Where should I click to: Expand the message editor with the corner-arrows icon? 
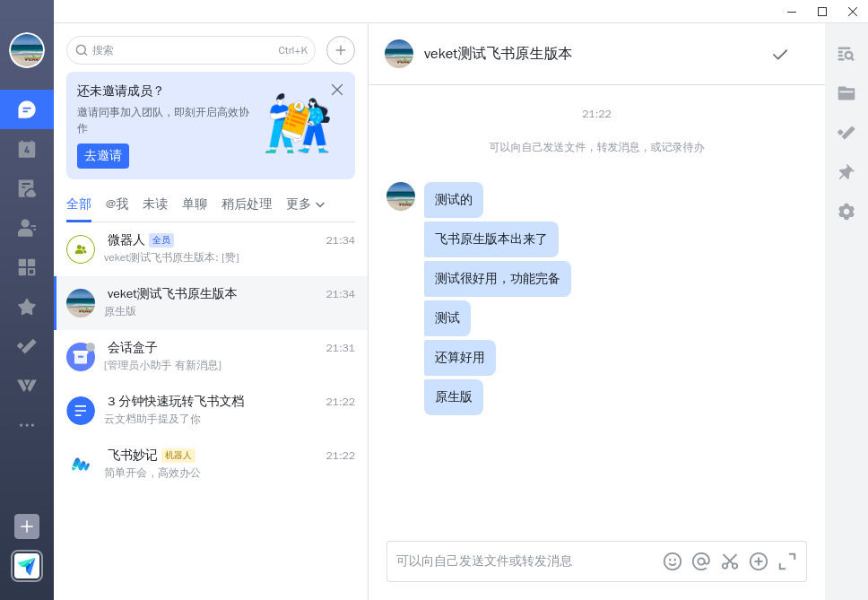pyautogui.click(x=787, y=561)
